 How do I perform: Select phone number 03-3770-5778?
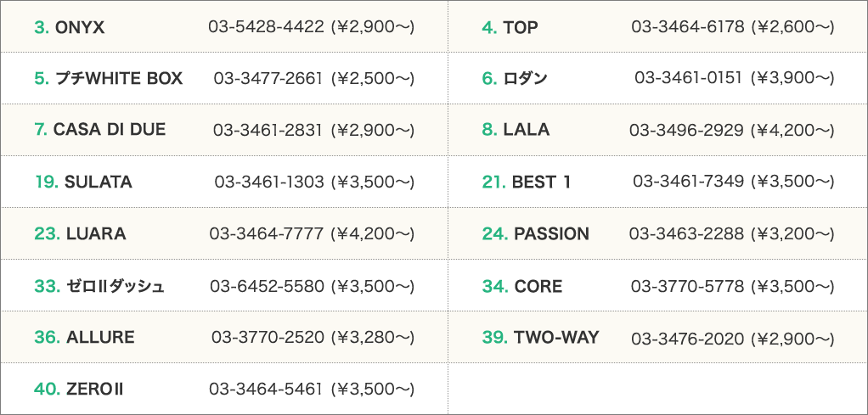pos(688,286)
